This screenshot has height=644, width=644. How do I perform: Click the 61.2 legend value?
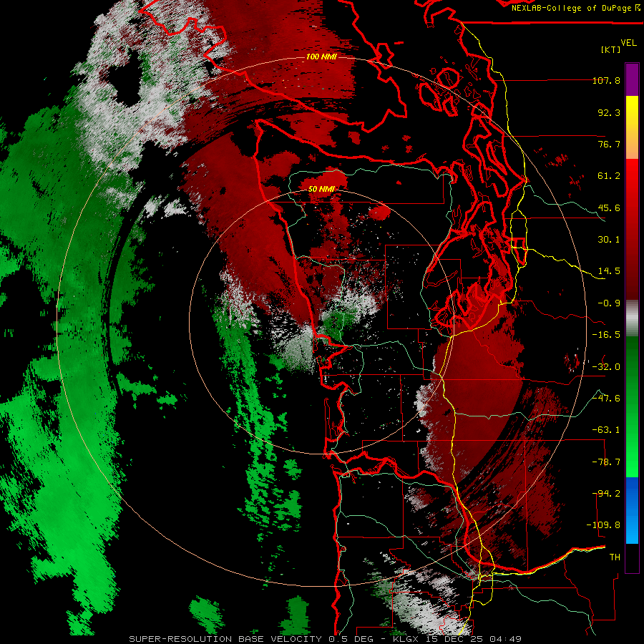click(609, 176)
